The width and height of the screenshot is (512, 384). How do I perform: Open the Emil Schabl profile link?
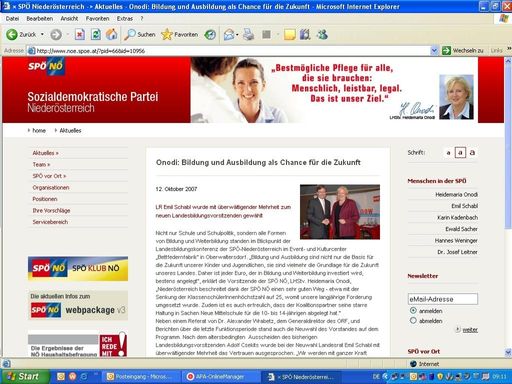click(x=464, y=206)
